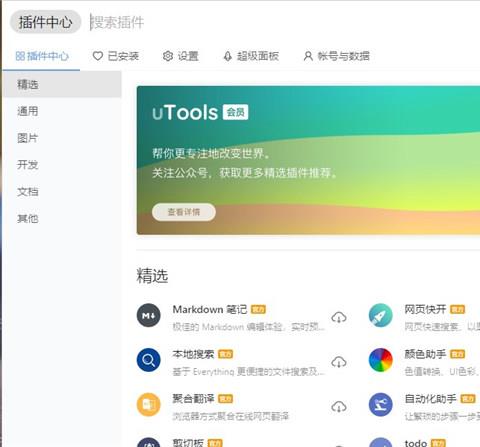480x447 pixels.
Task: Open the 网页快开 plugin title
Action: pos(425,309)
